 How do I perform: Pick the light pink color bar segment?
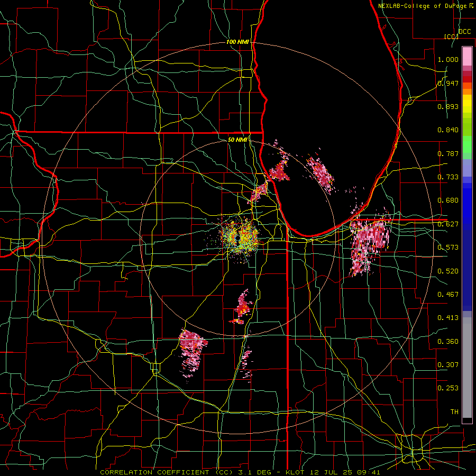467,56
